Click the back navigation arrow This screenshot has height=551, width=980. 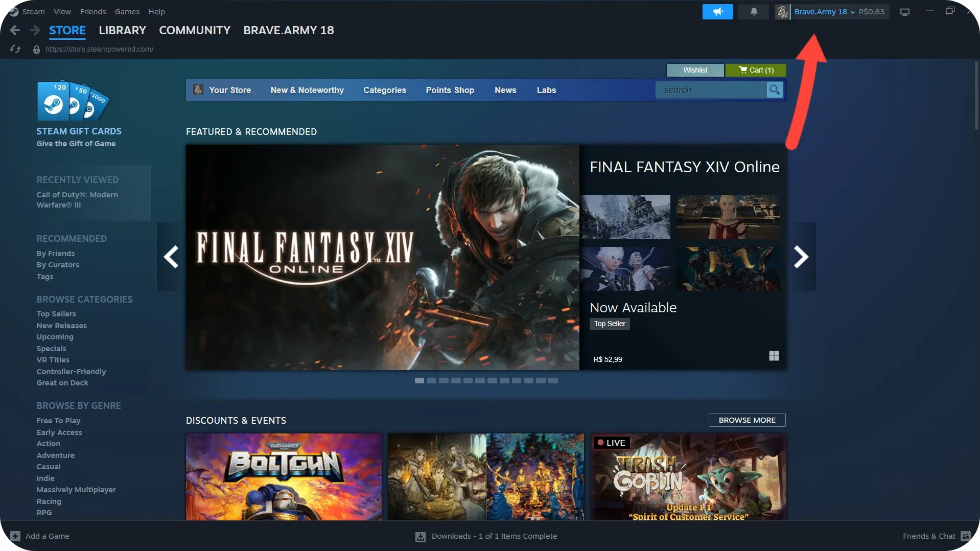point(15,31)
